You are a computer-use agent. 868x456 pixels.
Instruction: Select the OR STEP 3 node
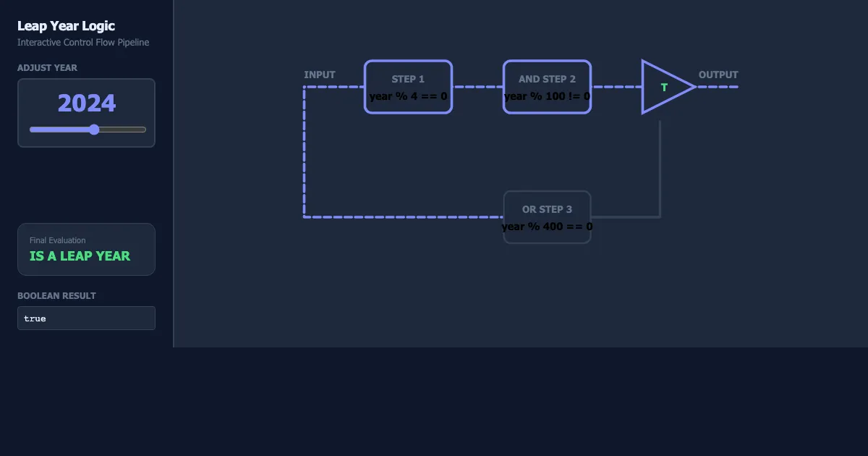click(x=547, y=217)
